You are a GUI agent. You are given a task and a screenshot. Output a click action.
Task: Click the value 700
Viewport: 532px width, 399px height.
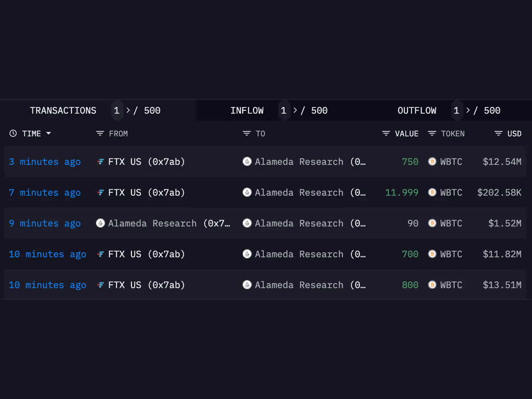tap(410, 254)
